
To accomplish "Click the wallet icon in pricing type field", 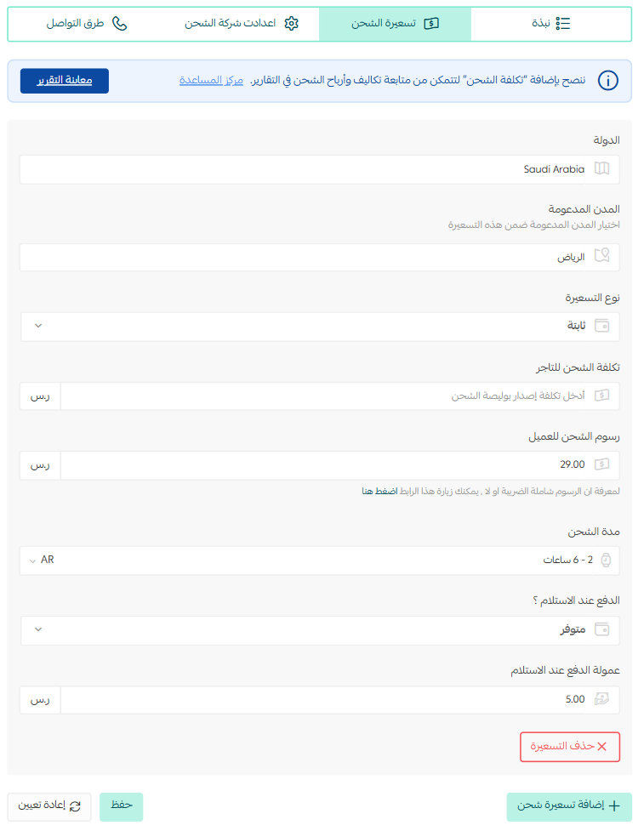I will point(602,326).
